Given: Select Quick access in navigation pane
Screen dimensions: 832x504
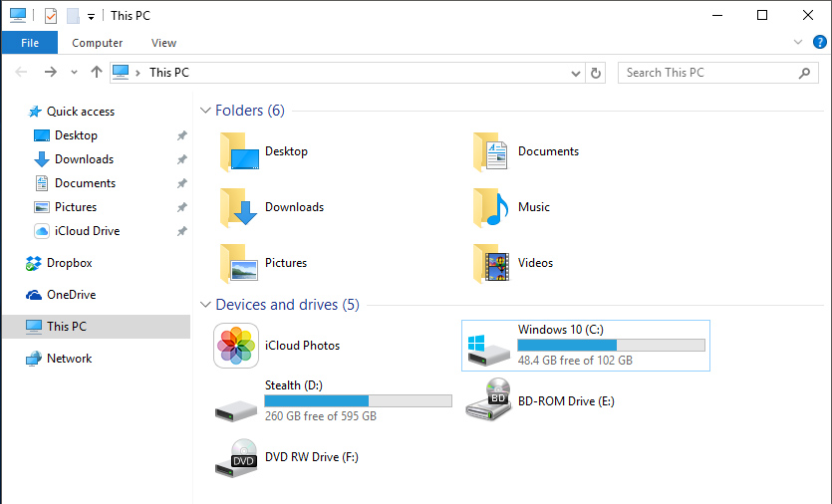Looking at the screenshot, I should coord(81,112).
